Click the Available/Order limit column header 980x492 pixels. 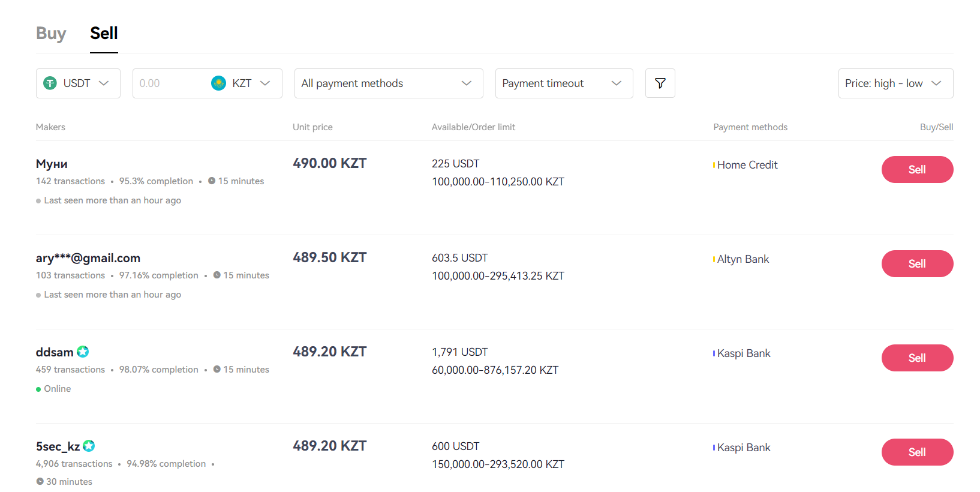[x=473, y=127]
